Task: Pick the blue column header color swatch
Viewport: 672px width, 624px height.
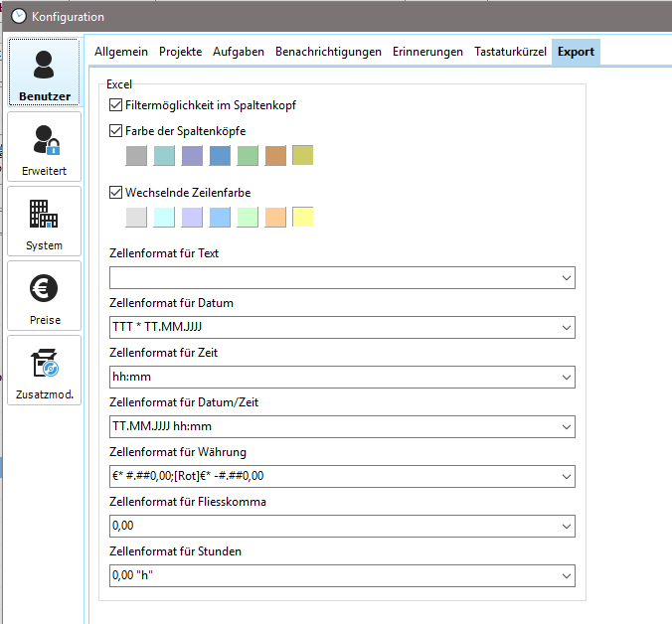Action: click(x=220, y=156)
